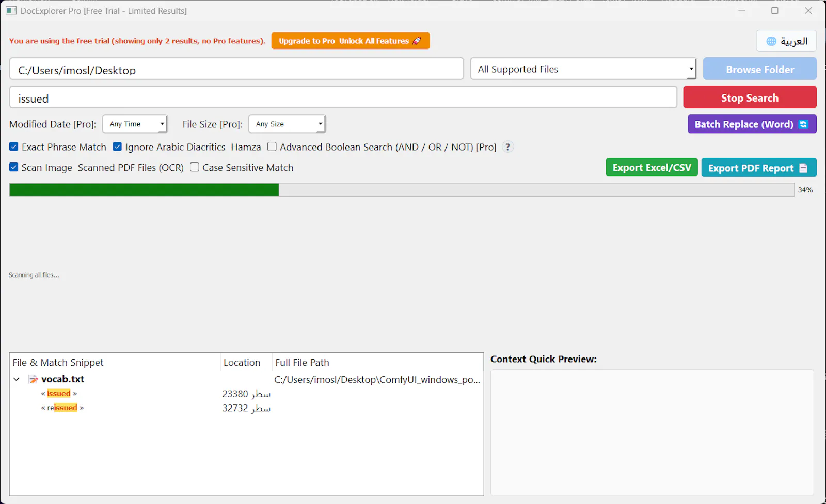This screenshot has height=504, width=826.
Task: Open Batch Replace (Word)
Action: pos(752,124)
